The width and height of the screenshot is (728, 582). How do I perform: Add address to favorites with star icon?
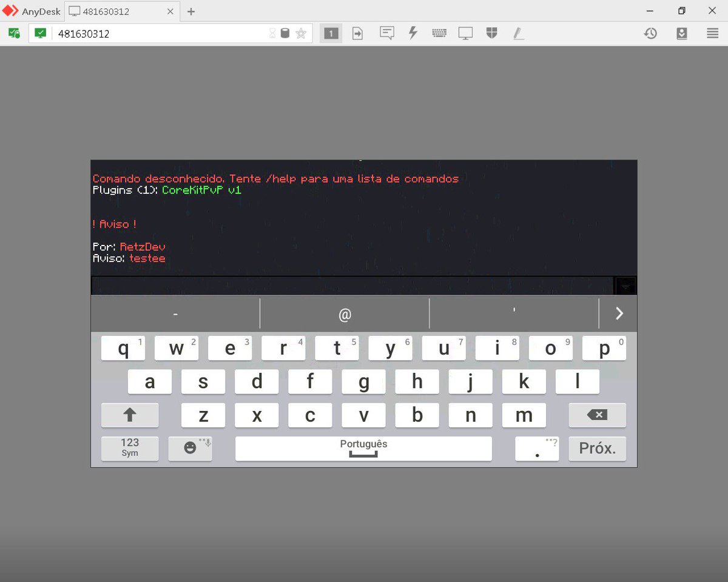click(x=301, y=33)
